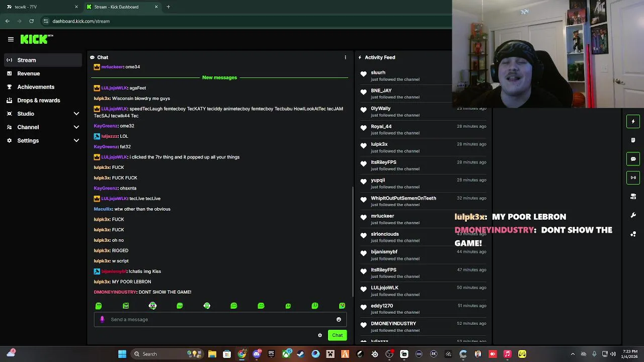Click message 'wtw other than the obvious'

pyautogui.click(x=142, y=209)
